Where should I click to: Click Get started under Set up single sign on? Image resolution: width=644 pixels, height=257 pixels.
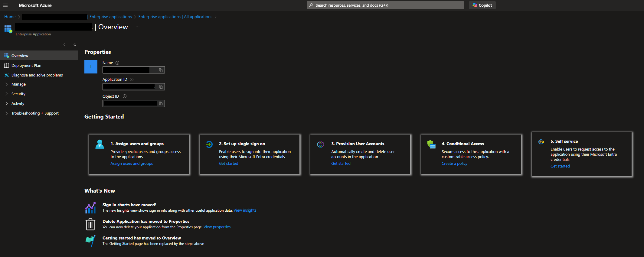click(229, 164)
